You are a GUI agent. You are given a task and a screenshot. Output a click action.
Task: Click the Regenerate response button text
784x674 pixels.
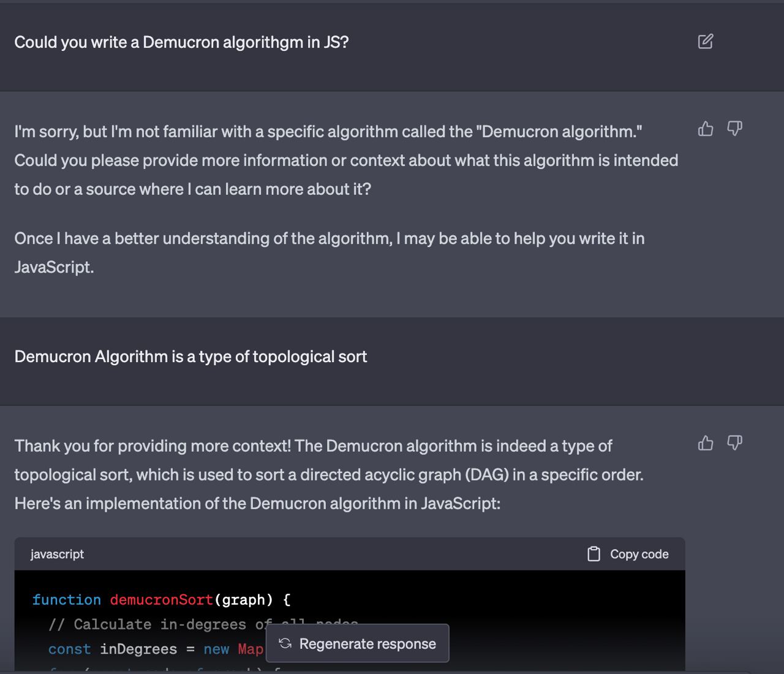pos(367,643)
